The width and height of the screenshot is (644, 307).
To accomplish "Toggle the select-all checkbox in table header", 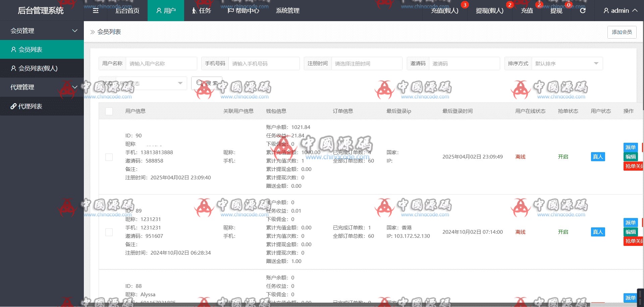I will click(x=109, y=111).
